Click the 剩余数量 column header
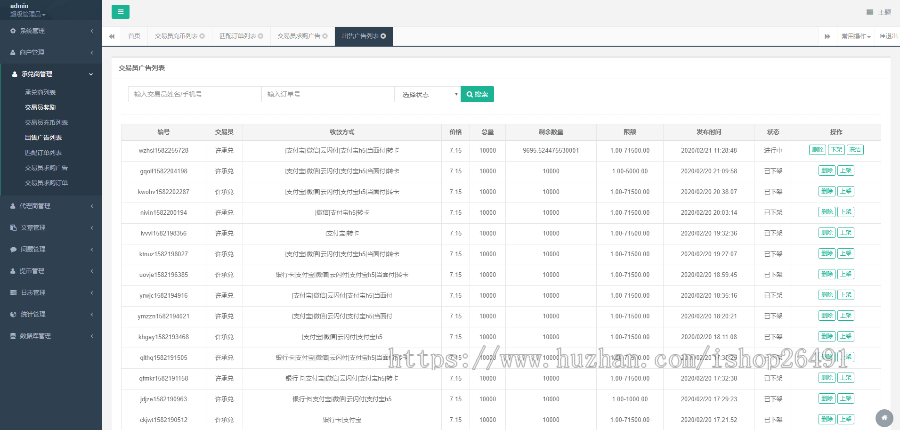This screenshot has height=430, width=900. tap(551, 132)
